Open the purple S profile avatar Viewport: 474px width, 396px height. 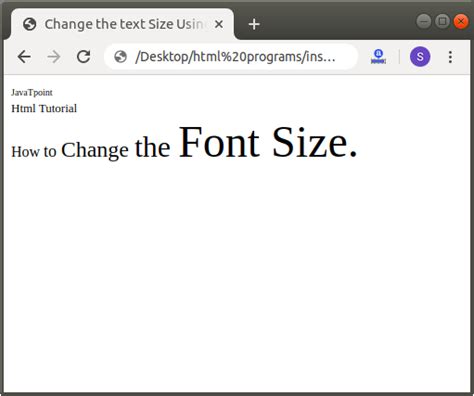[420, 57]
